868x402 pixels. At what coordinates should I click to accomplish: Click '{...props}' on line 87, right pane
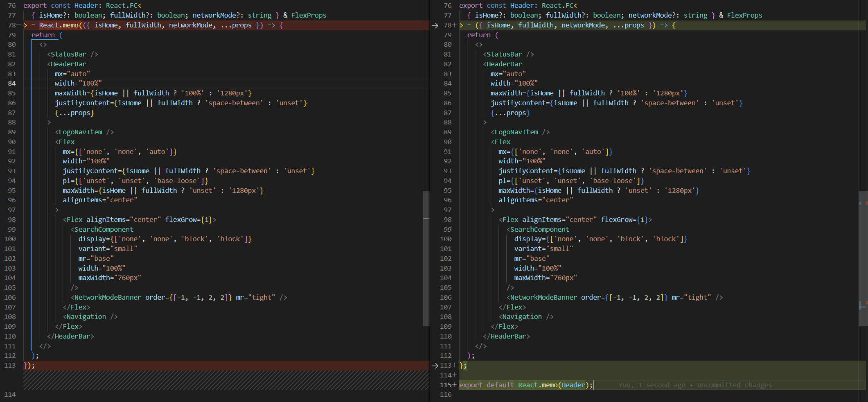coord(510,113)
